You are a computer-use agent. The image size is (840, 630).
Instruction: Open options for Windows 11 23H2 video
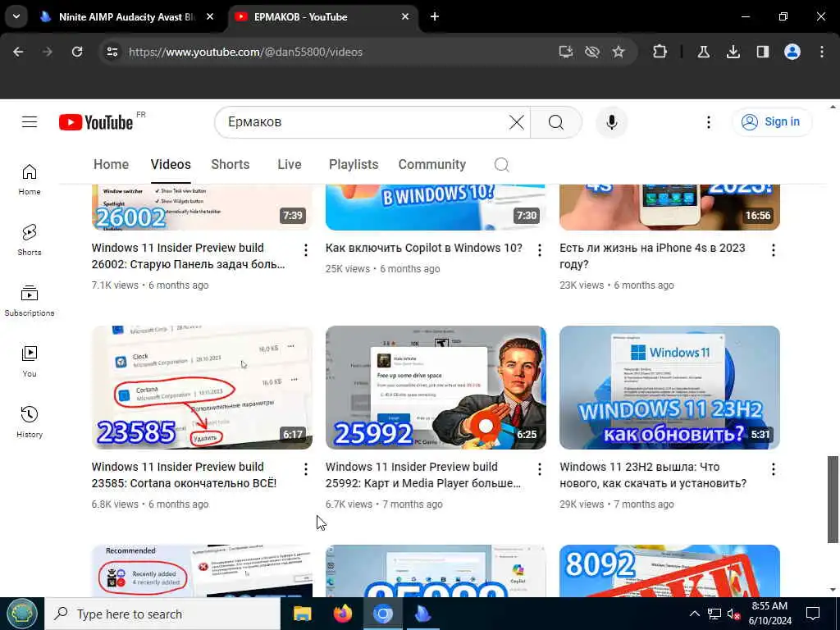(x=773, y=469)
